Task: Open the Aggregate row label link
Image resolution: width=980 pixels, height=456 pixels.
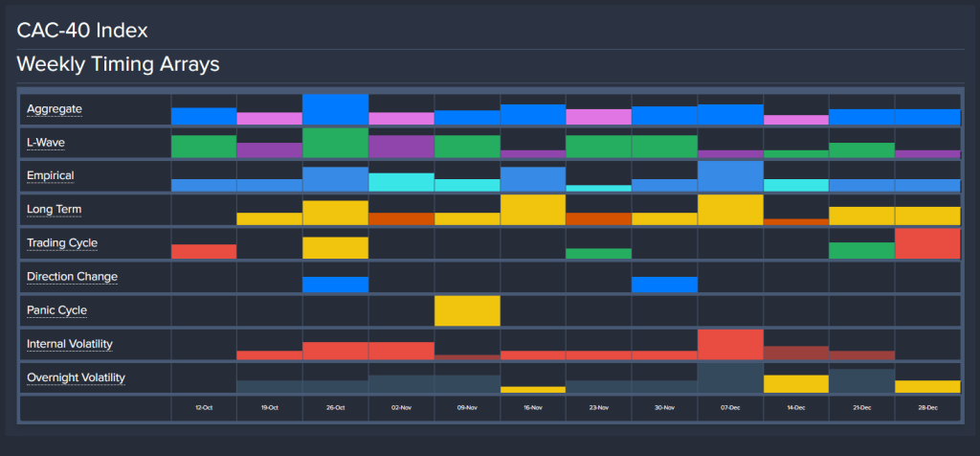Action: click(x=55, y=109)
